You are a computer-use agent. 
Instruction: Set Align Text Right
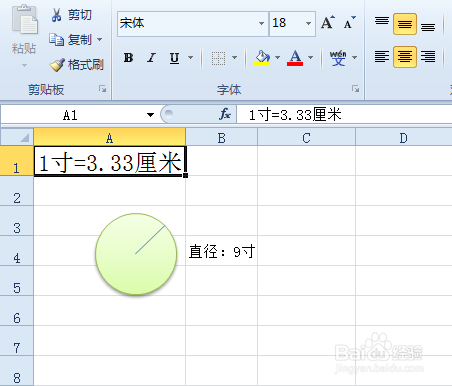(x=428, y=57)
